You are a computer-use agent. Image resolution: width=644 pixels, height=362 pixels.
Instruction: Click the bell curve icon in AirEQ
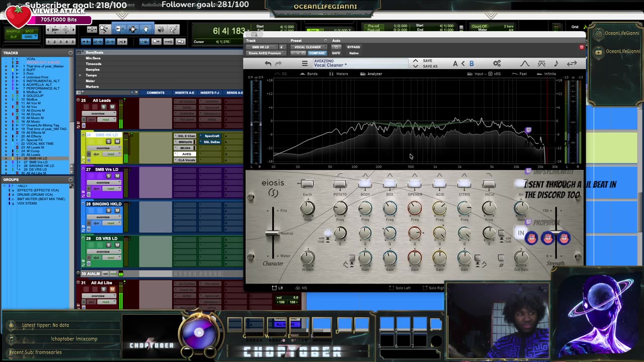525,63
